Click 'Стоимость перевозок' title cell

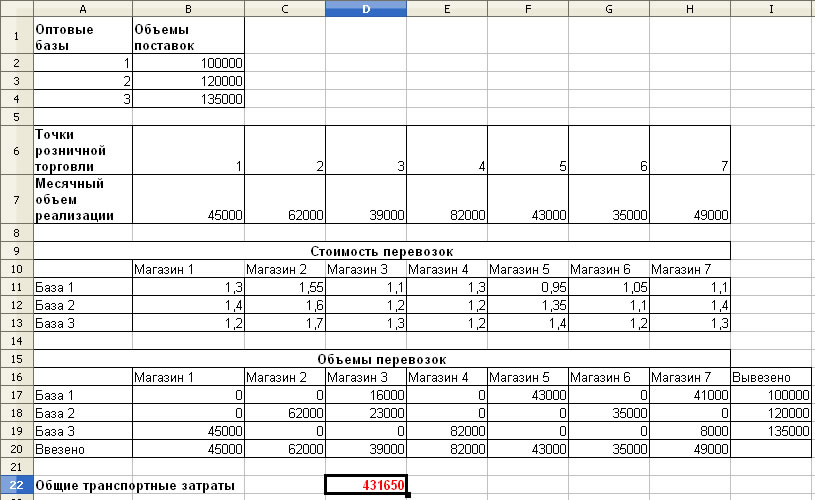pyautogui.click(x=382, y=251)
